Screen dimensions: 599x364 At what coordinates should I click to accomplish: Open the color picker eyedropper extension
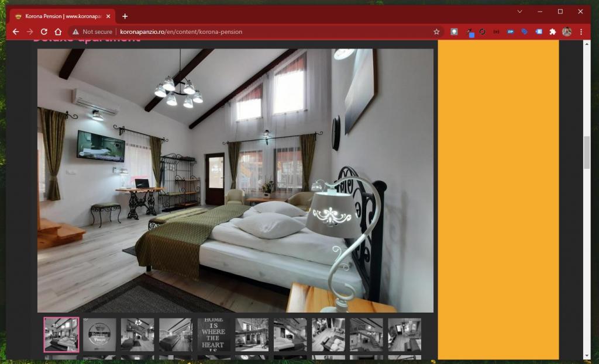pos(470,32)
